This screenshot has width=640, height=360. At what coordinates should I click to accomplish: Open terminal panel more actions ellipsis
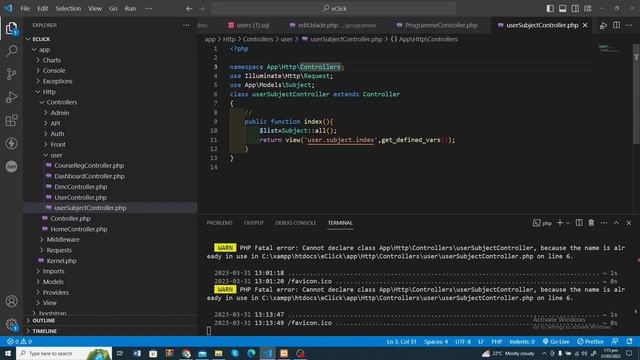pos(604,223)
